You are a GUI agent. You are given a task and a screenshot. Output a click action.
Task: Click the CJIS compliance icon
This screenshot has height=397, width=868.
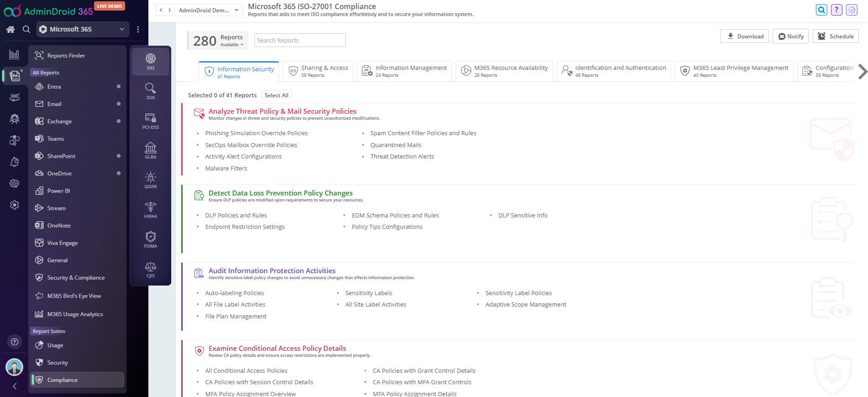tap(150, 270)
